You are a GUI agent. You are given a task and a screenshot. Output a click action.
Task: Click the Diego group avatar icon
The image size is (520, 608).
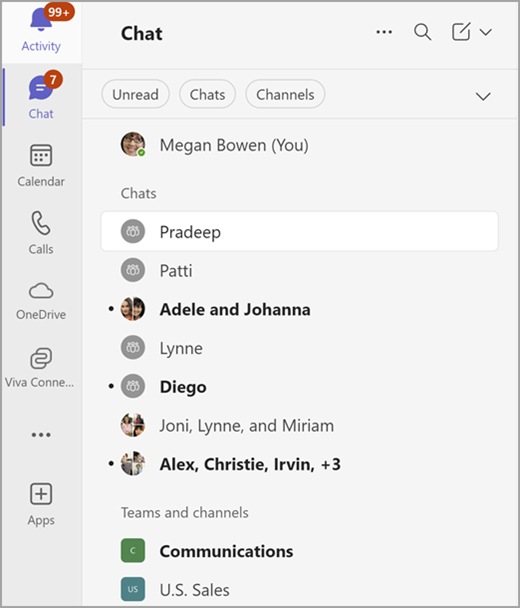(x=133, y=386)
